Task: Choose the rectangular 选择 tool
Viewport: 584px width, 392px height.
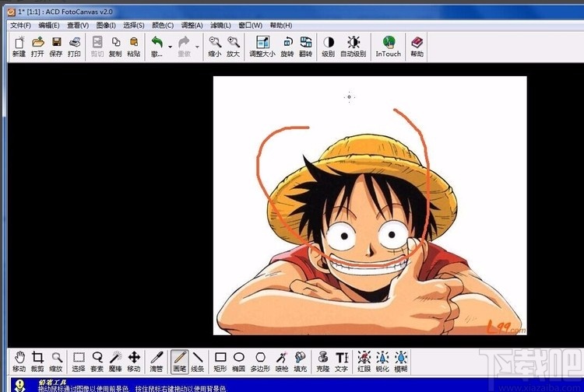Action: point(79,362)
